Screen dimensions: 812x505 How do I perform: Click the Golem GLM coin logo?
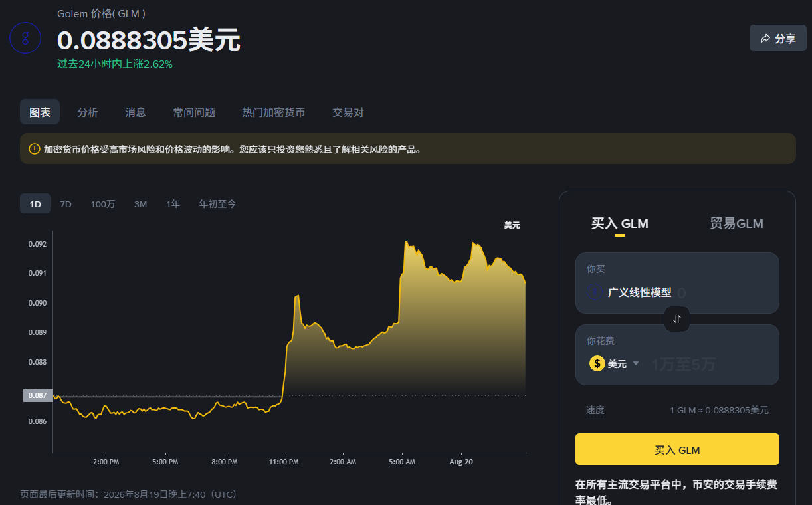point(25,38)
